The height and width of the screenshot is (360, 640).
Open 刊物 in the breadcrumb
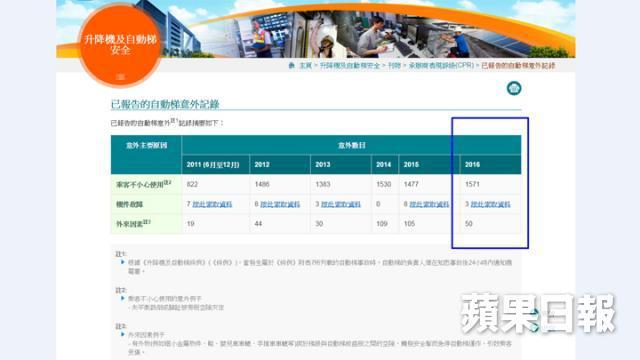pyautogui.click(x=394, y=65)
